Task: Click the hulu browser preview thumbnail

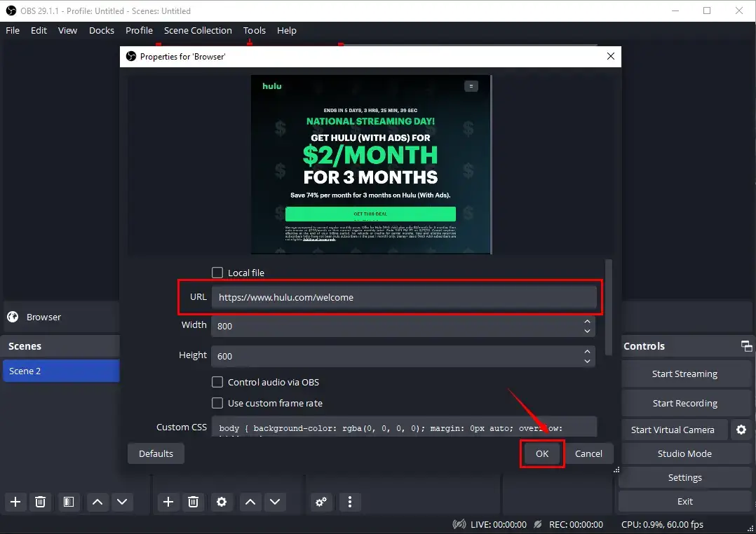Action: [371, 165]
